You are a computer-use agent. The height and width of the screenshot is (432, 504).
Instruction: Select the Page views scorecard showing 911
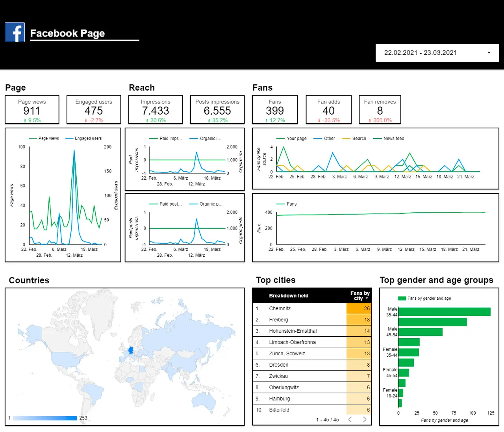pos(32,109)
